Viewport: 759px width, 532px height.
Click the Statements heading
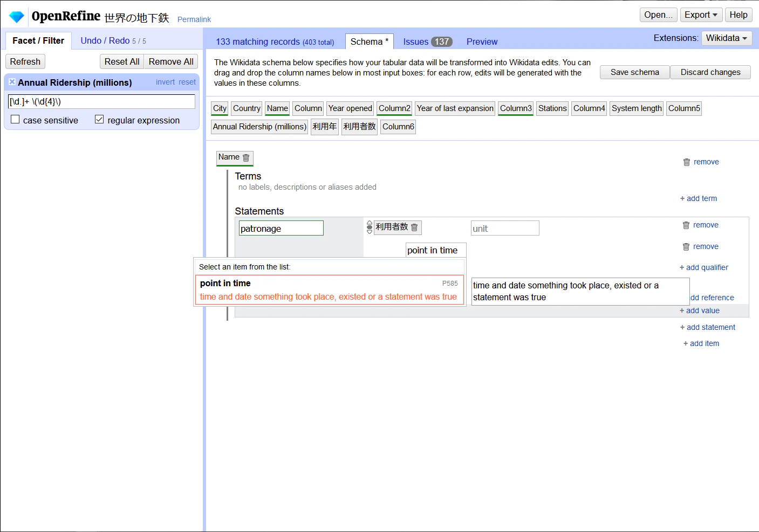point(259,211)
